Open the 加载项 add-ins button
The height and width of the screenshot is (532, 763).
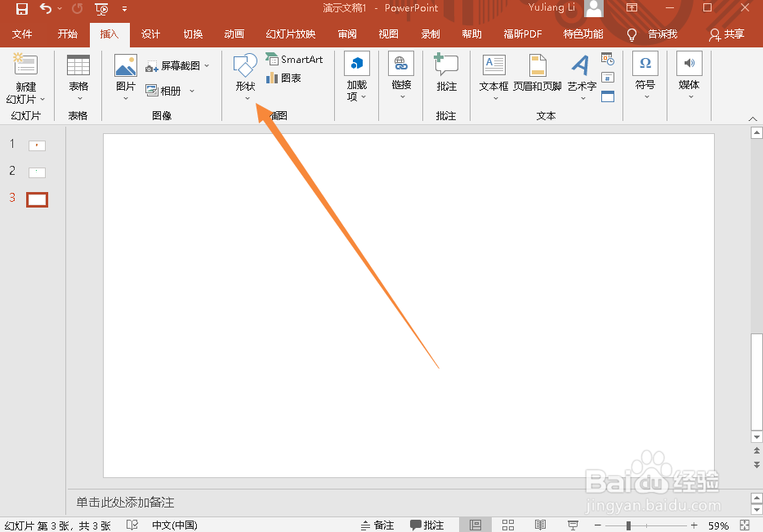[357, 77]
